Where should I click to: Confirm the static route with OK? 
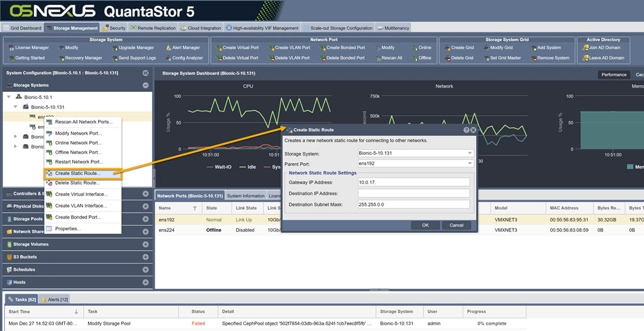[x=426, y=225]
